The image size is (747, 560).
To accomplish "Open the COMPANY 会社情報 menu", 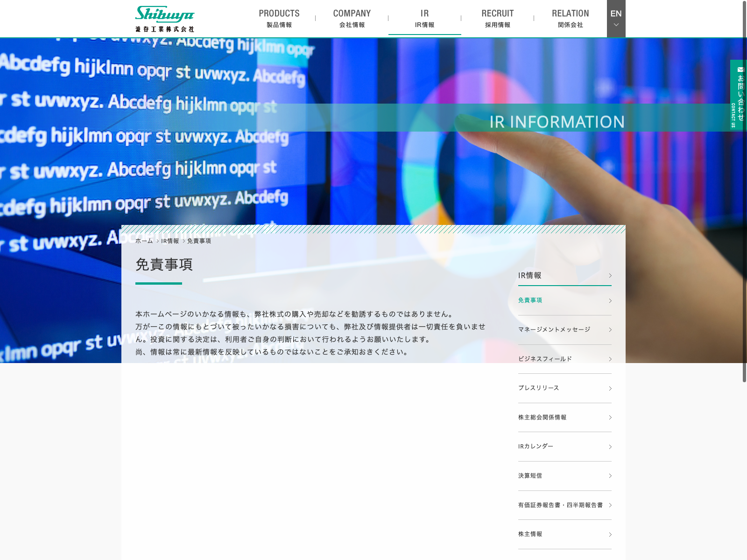I will pos(352,19).
